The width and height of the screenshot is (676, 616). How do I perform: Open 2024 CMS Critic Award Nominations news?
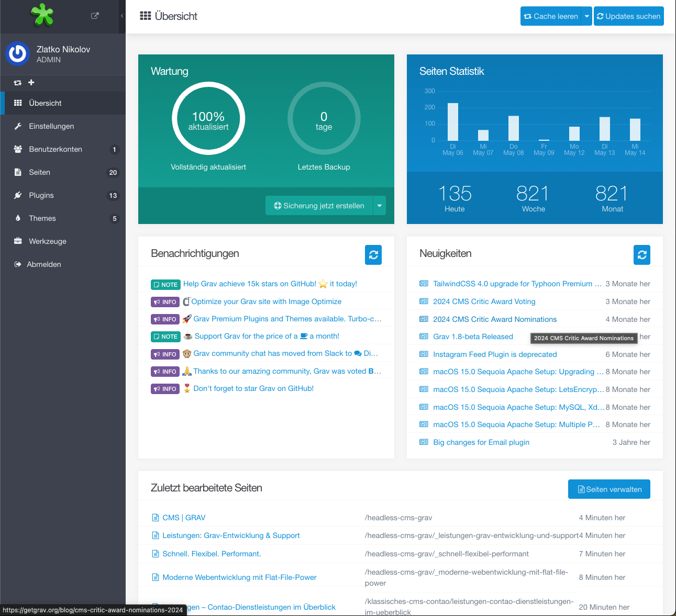pyautogui.click(x=495, y=319)
